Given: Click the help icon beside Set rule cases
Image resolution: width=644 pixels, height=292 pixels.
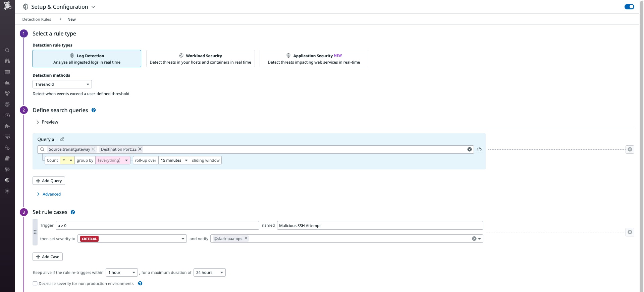Looking at the screenshot, I should 73,212.
